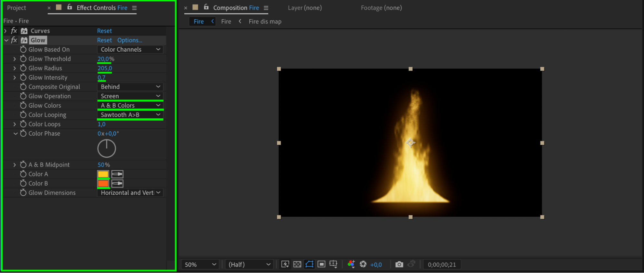
Task: Reset the Curves effect
Action: click(104, 31)
